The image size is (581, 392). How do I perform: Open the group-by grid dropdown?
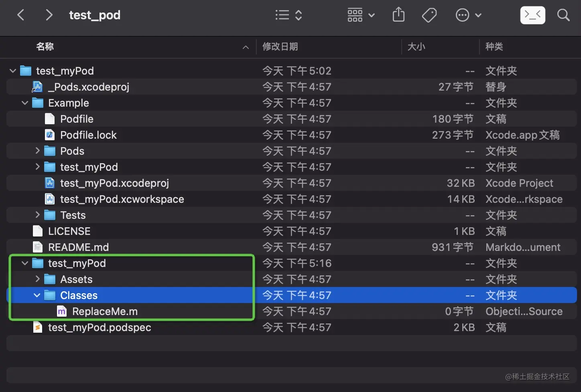[x=361, y=15]
